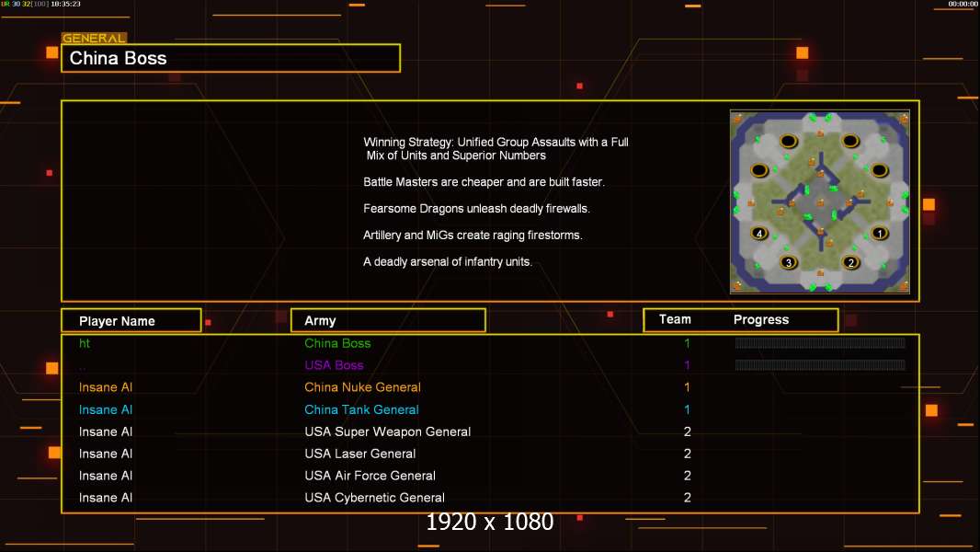Click team number 2 in USA Air Force row
980x552 pixels.
point(688,475)
